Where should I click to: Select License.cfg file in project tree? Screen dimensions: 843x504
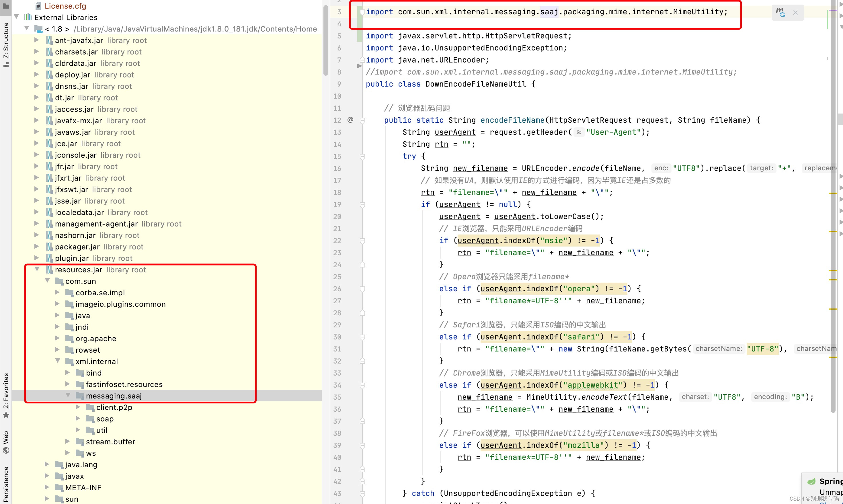pos(65,6)
